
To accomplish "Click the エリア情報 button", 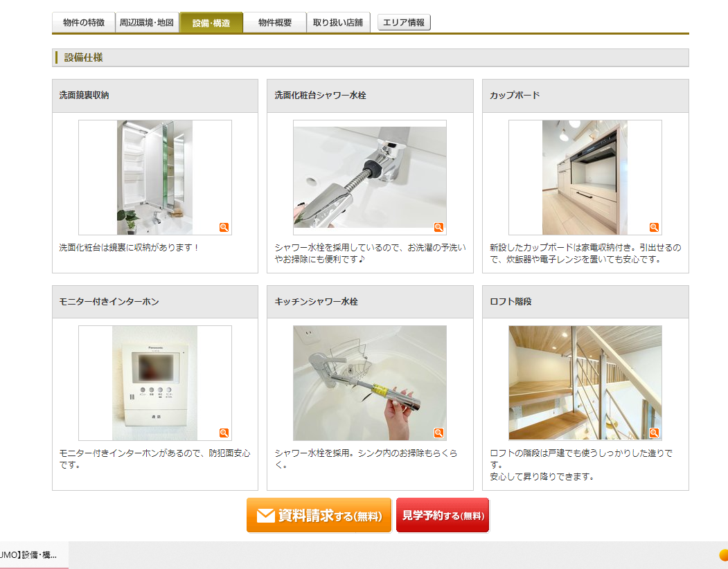I will [404, 22].
